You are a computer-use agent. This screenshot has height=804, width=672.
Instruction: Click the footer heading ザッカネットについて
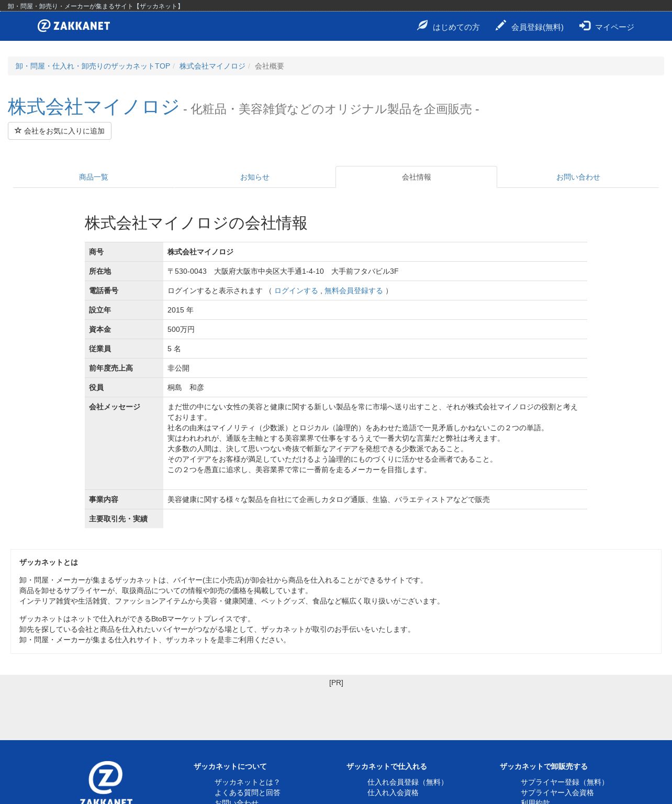[230, 766]
